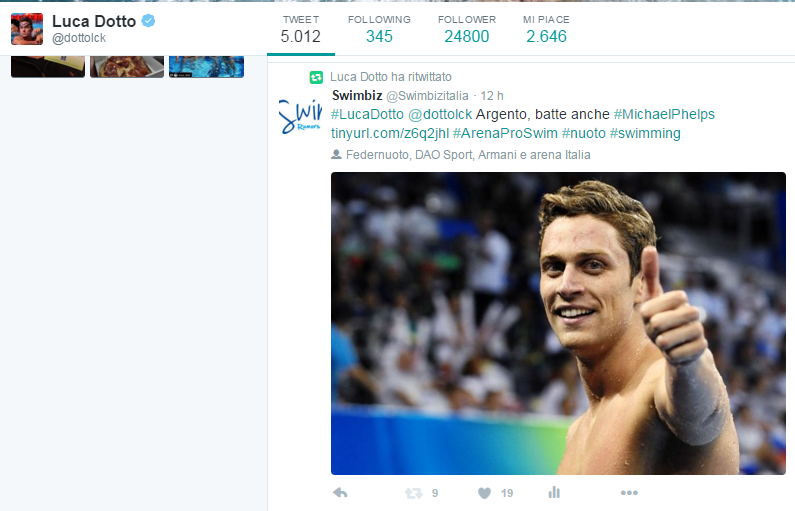Open the three-dots more options menu
The image size is (795, 511).
pos(629,493)
